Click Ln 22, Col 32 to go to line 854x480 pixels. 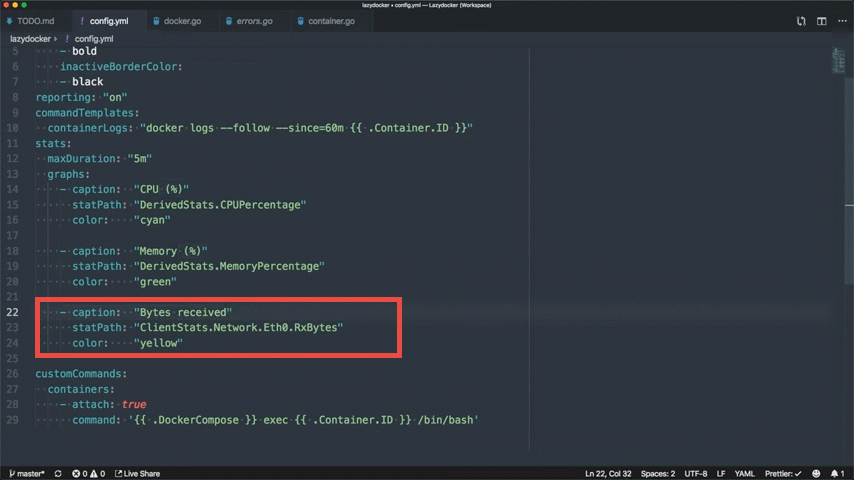608,473
